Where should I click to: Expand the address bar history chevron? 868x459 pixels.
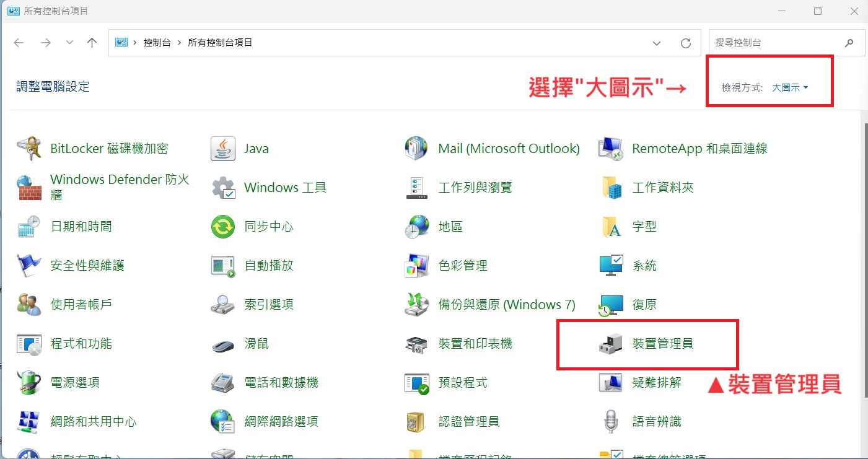(657, 43)
